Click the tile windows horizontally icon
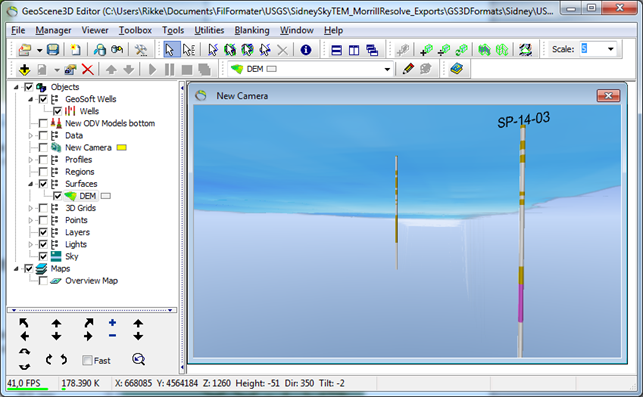The width and height of the screenshot is (643, 397). 336,50
